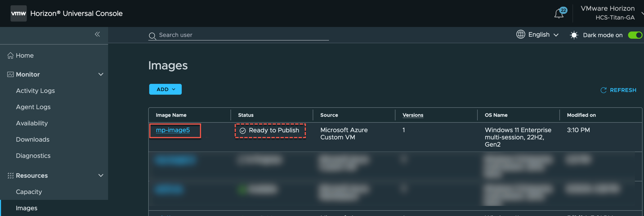The image size is (644, 216).
Task: Click the REFRESH button
Action: click(618, 90)
